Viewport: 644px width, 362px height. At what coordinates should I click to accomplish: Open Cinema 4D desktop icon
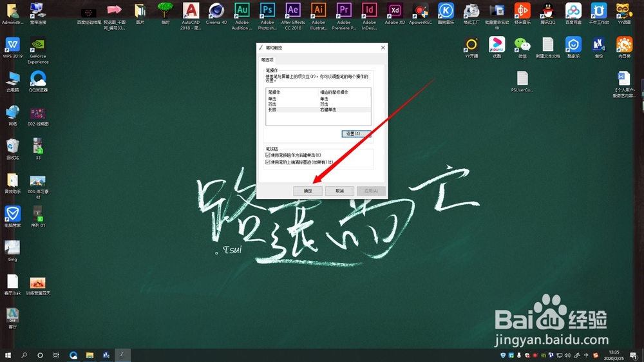click(216, 14)
